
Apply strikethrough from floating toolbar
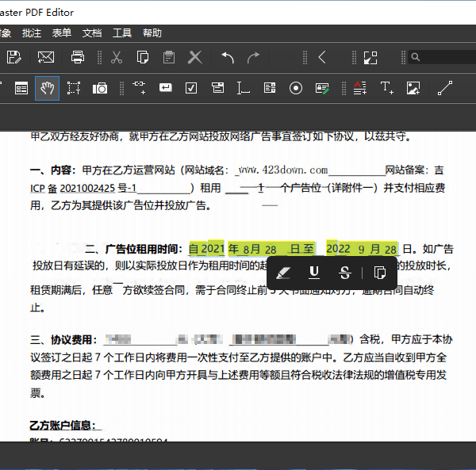click(345, 273)
